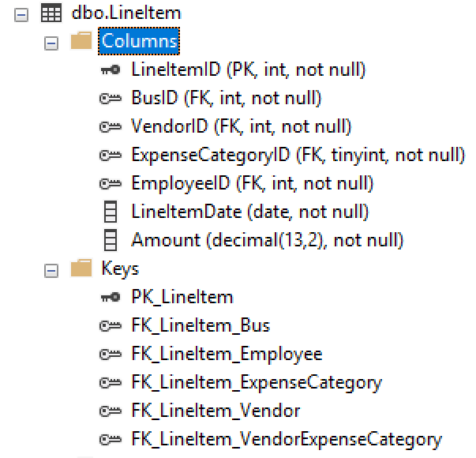The width and height of the screenshot is (476, 458).
Task: Select the FK_LineItem_ExpenseCategory key
Action: pyautogui.click(x=257, y=382)
